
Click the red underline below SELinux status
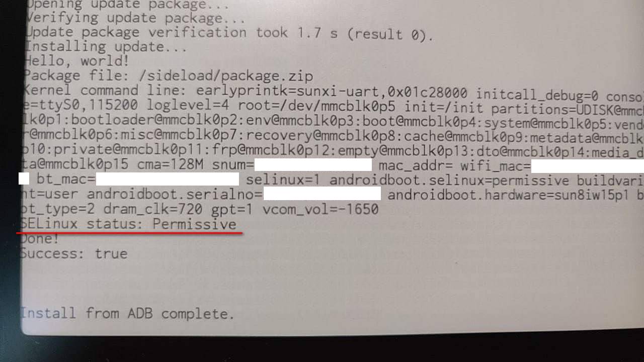[130, 233]
